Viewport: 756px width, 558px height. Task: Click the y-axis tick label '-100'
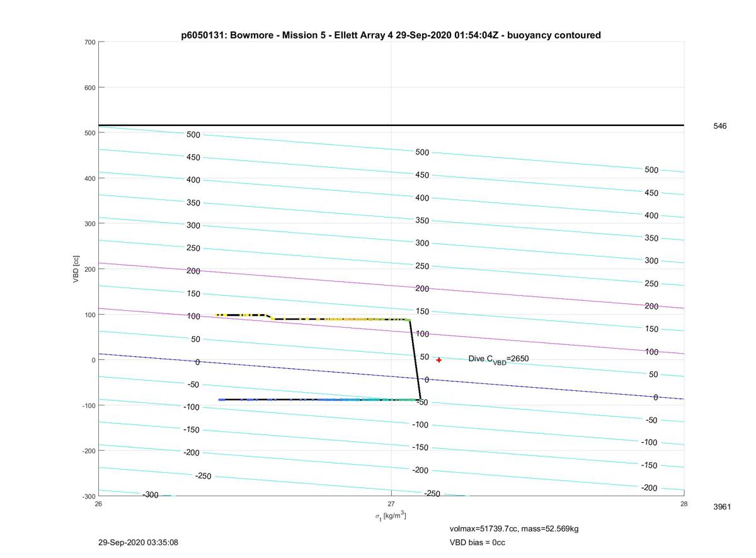88,405
